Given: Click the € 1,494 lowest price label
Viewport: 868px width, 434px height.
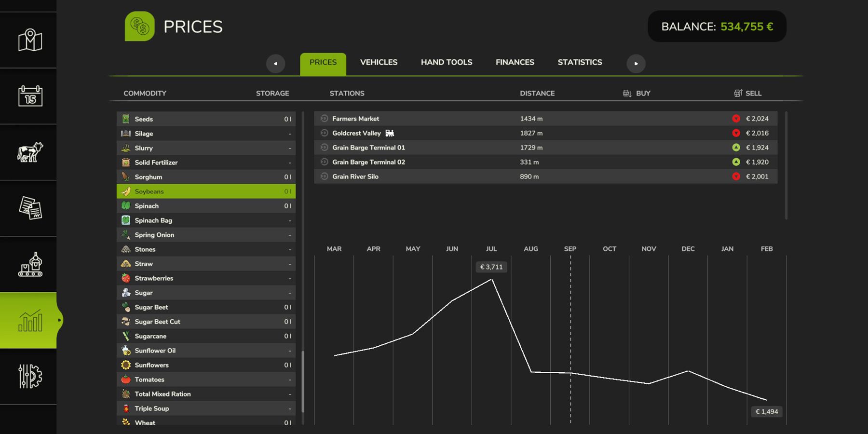Looking at the screenshot, I should (767, 411).
